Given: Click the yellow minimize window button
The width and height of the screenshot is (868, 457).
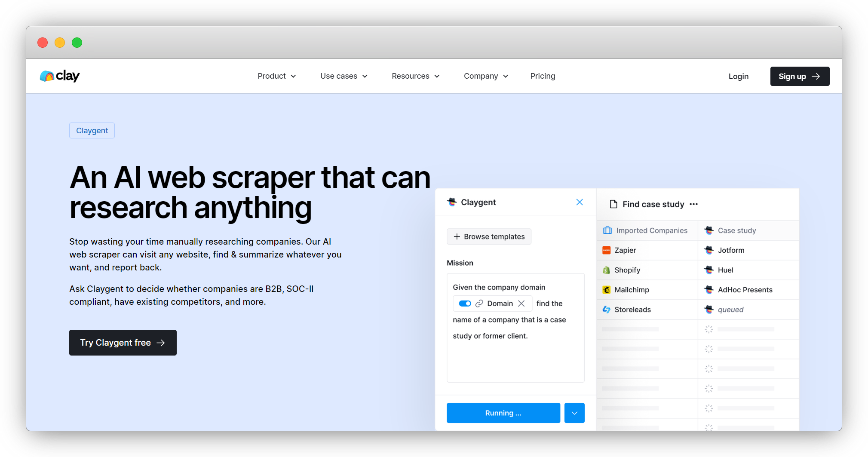Looking at the screenshot, I should point(60,43).
